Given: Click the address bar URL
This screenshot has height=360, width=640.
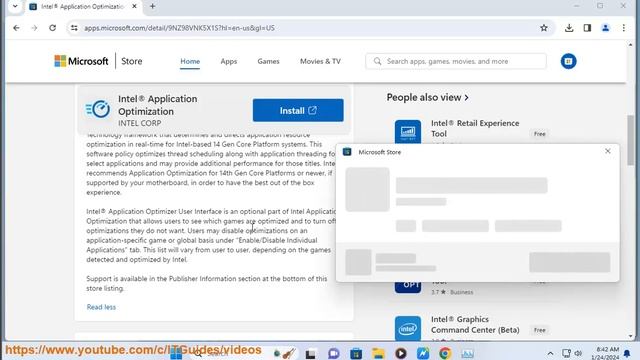Looking at the screenshot, I should pyautogui.click(x=179, y=28).
